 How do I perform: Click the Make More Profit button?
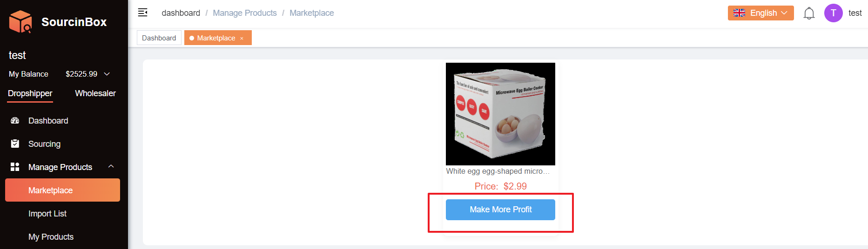pyautogui.click(x=500, y=210)
